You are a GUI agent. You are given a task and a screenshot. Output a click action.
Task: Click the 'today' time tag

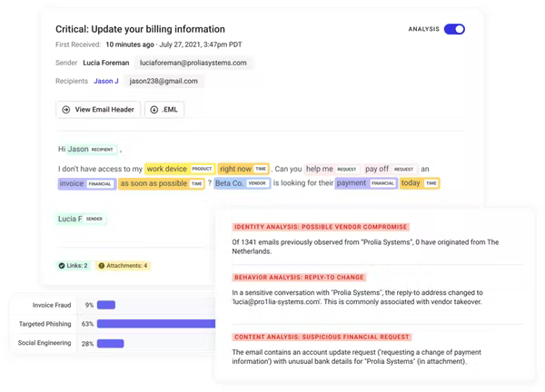click(420, 183)
